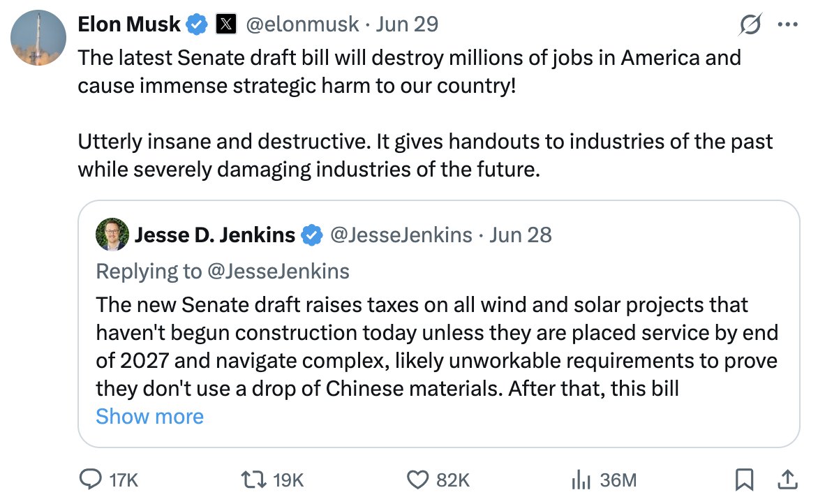Click Jesse D. Jenkins' verified badge
Viewport: 818px width, 504px height.
pyautogui.click(x=310, y=235)
